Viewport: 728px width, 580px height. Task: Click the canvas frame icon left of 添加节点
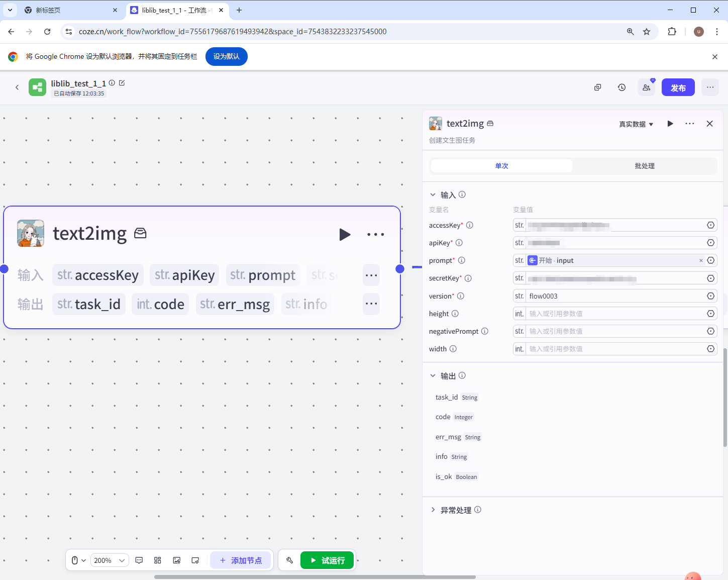pos(195,560)
